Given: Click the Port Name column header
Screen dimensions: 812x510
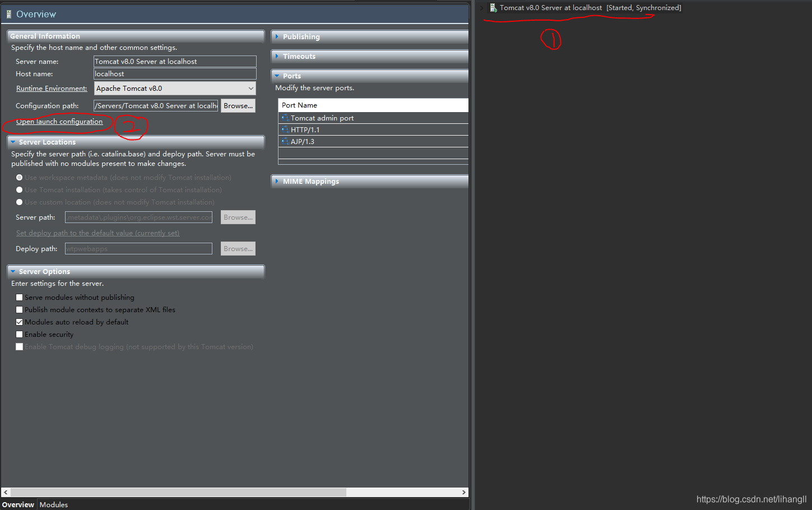Looking at the screenshot, I should (373, 105).
